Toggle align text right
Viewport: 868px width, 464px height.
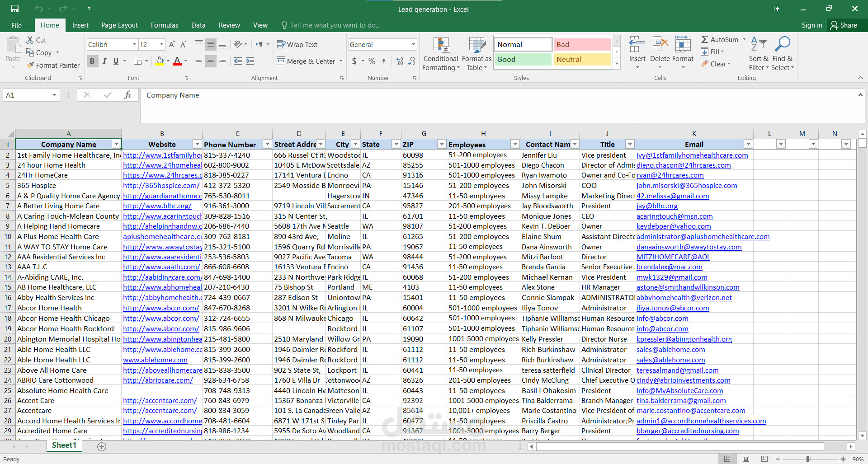(x=222, y=61)
